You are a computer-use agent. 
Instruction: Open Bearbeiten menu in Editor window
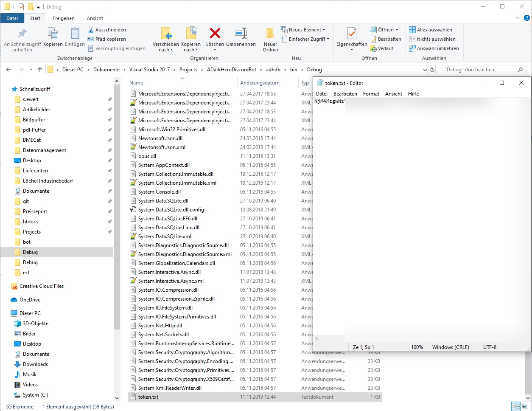[x=345, y=94]
